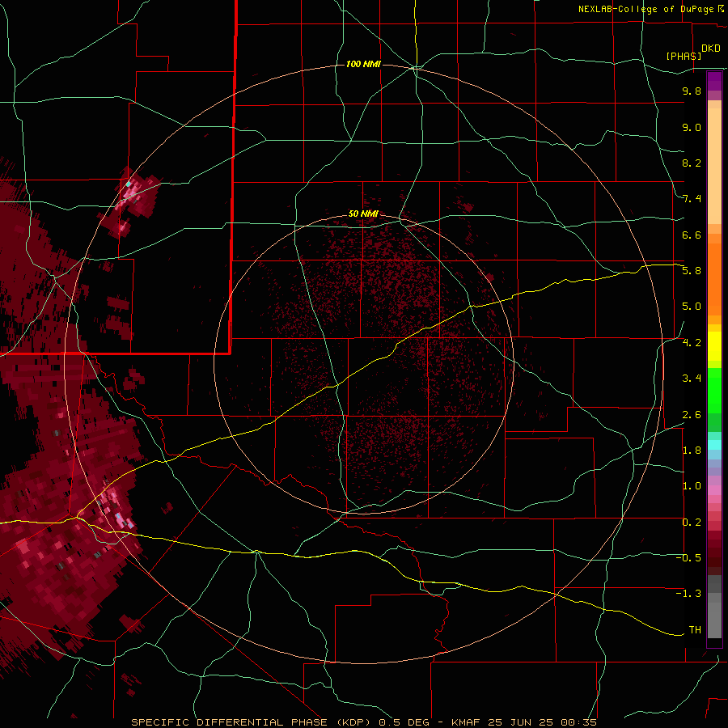Click the -1.3 scale value
The width and height of the screenshot is (728, 728).
click(688, 594)
